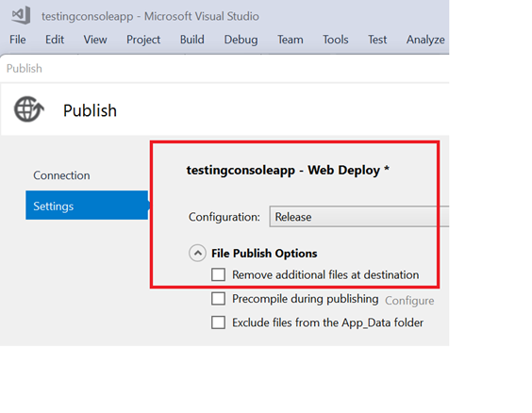Open the Configuration dropdown showing Release
The height and width of the screenshot is (413, 532).
pyautogui.click(x=359, y=216)
